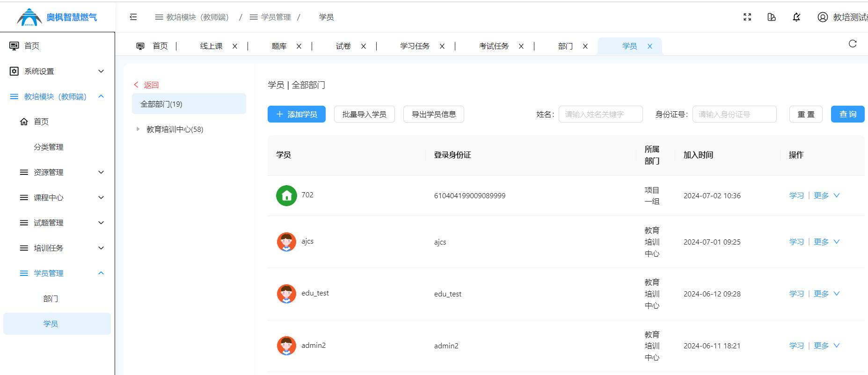
Task: Click the 查询 button
Action: point(848,114)
